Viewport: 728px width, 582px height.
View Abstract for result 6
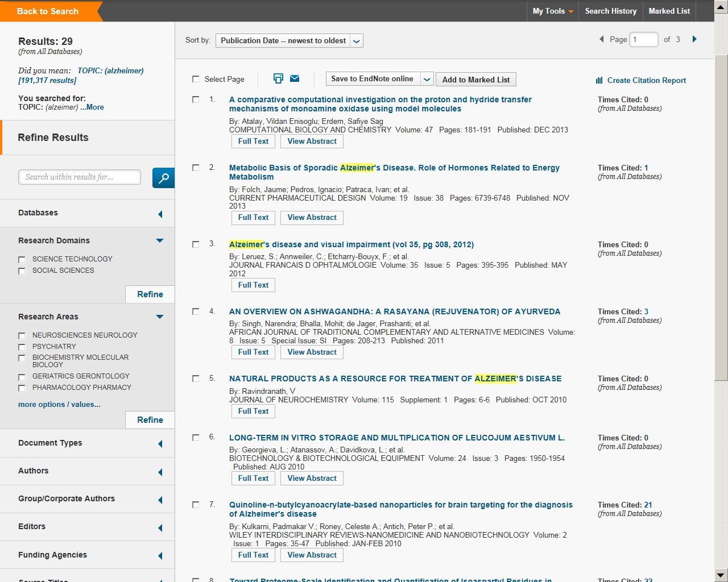312,479
